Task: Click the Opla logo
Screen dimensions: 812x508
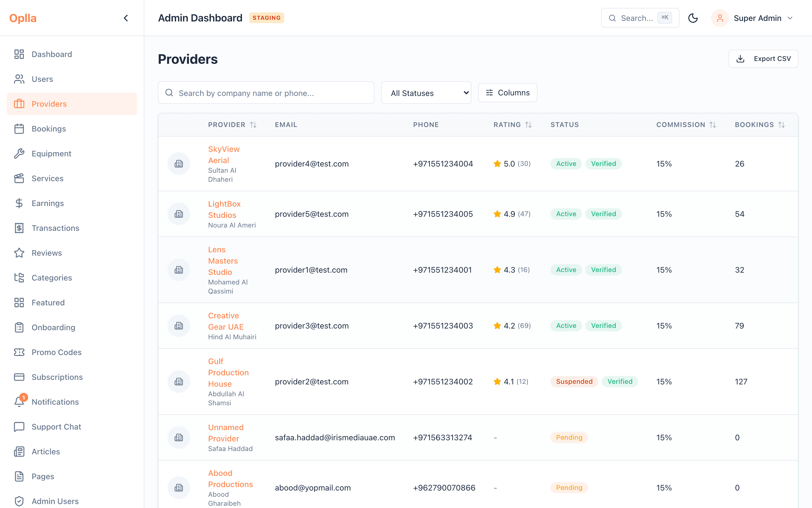Action: (x=23, y=18)
